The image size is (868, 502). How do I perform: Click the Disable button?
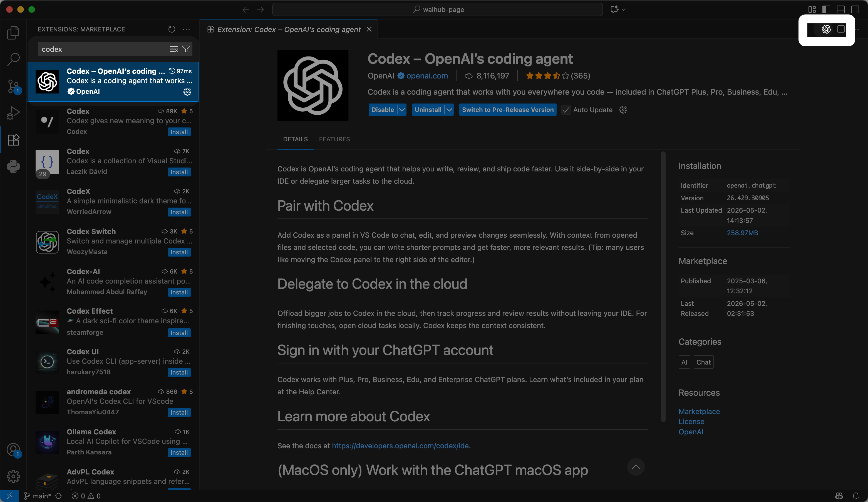[383, 110]
